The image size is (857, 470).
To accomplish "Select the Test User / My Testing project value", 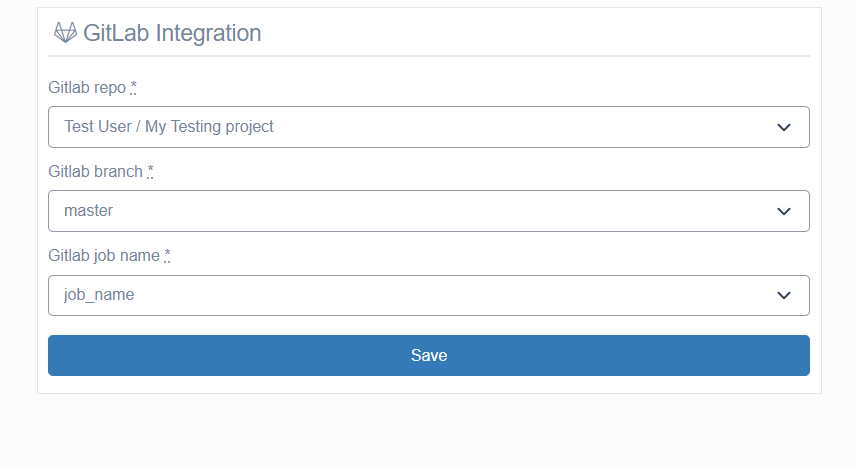I will click(x=169, y=127).
